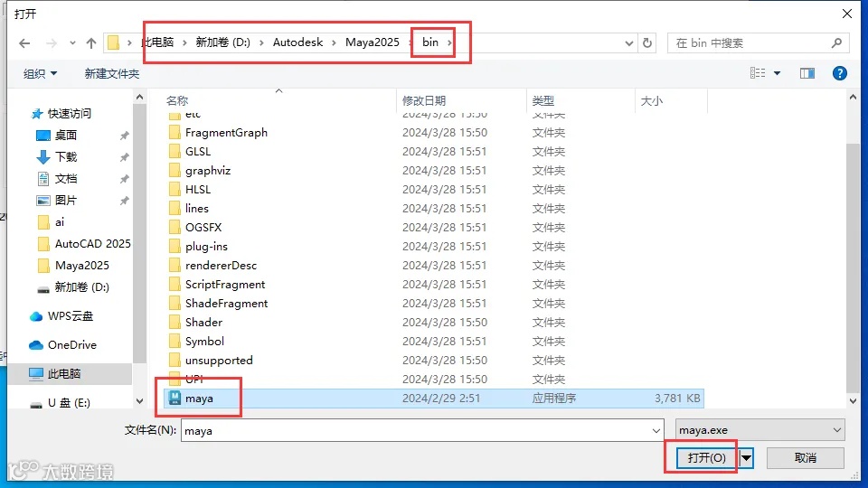This screenshot has width=868, height=488.
Task: Go up one folder level
Action: [x=91, y=43]
